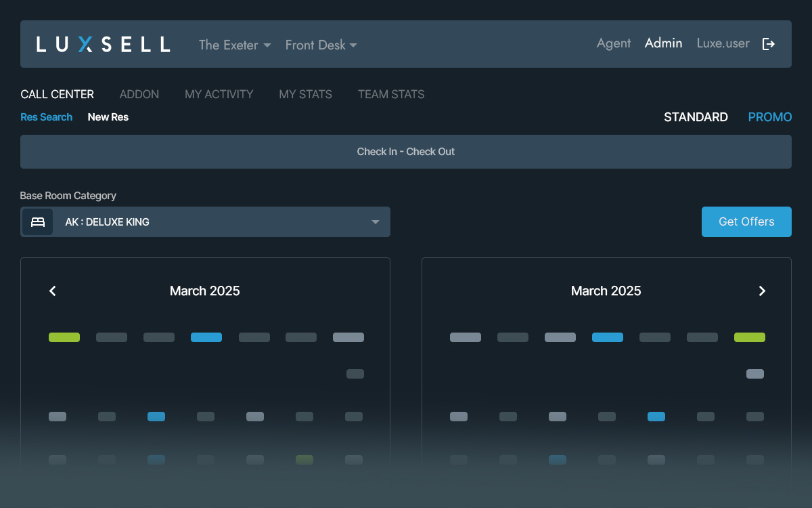This screenshot has height=508, width=812.
Task: Select the CALL CENTER tab
Action: coord(58,94)
